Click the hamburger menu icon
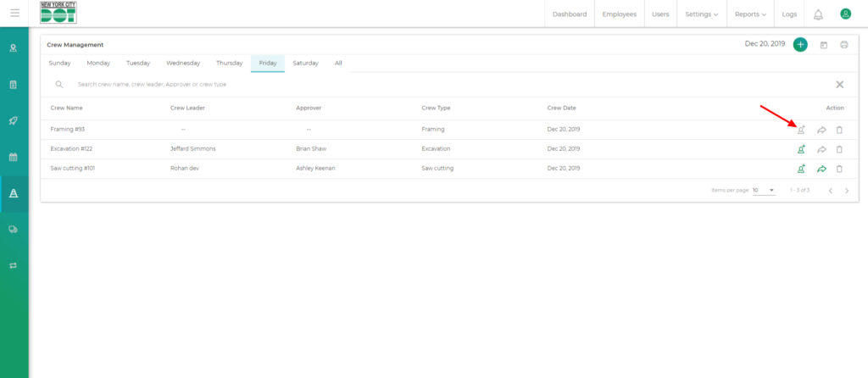The height and width of the screenshot is (378, 868). 14,14
